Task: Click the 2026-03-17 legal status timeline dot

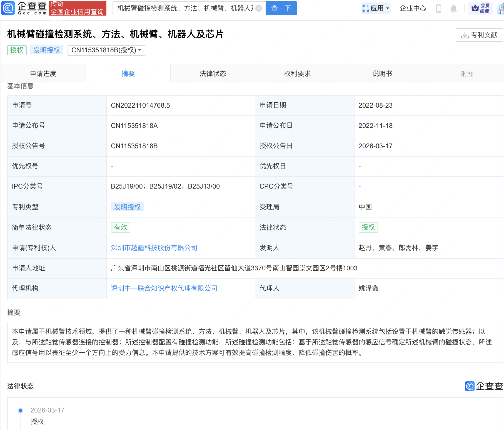Action: (20, 410)
